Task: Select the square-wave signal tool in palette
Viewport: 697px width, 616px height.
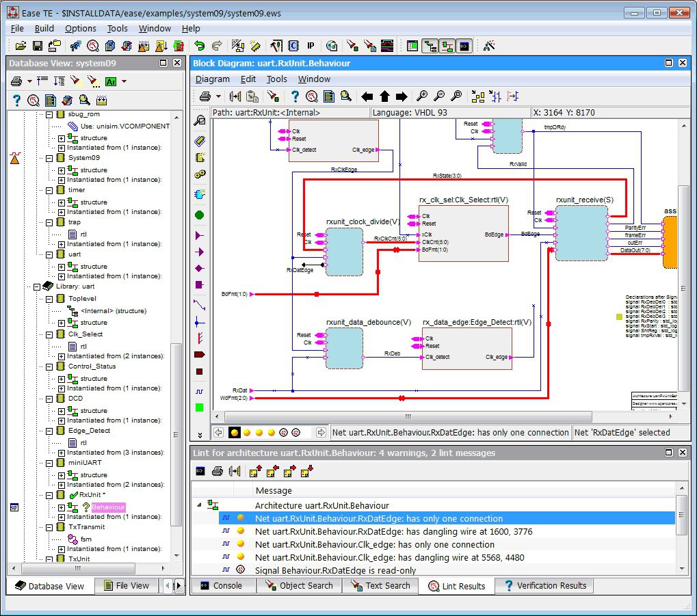Action: [200, 391]
